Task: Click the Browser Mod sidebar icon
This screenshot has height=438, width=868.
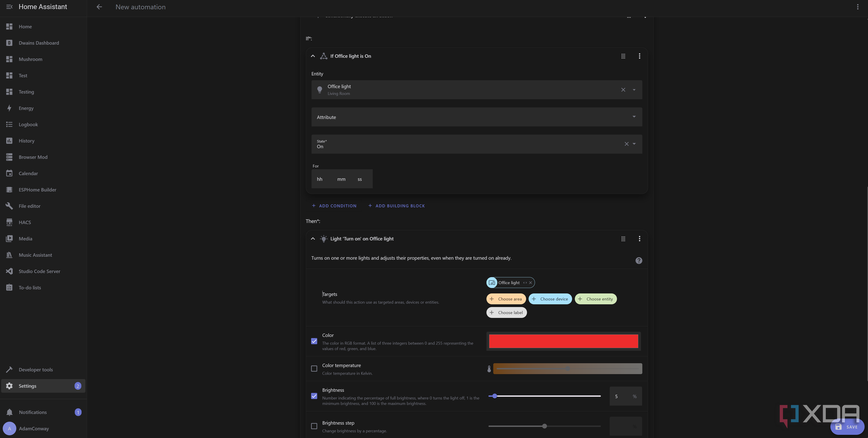Action: pos(9,157)
